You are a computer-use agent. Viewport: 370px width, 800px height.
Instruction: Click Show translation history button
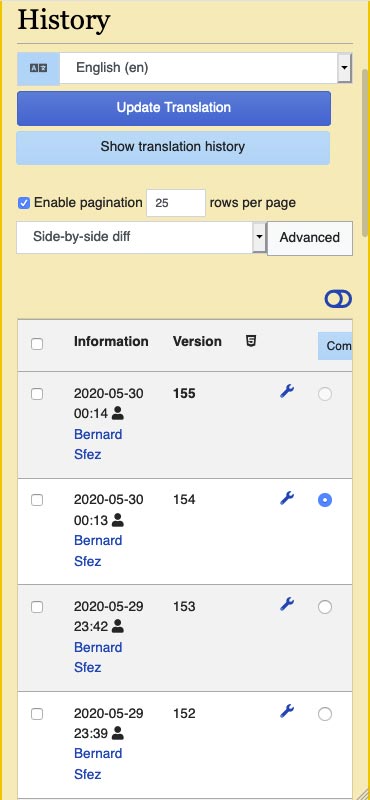(x=173, y=147)
